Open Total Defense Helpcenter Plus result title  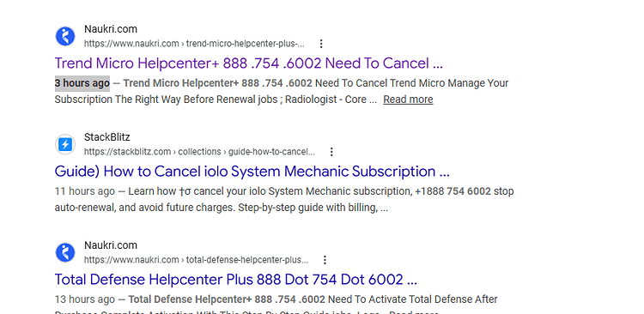point(236,280)
